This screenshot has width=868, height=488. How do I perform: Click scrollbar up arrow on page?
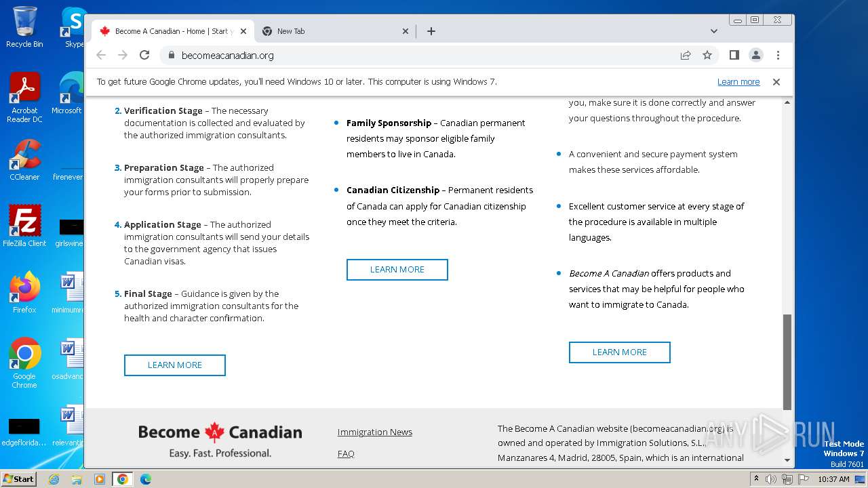tap(787, 102)
